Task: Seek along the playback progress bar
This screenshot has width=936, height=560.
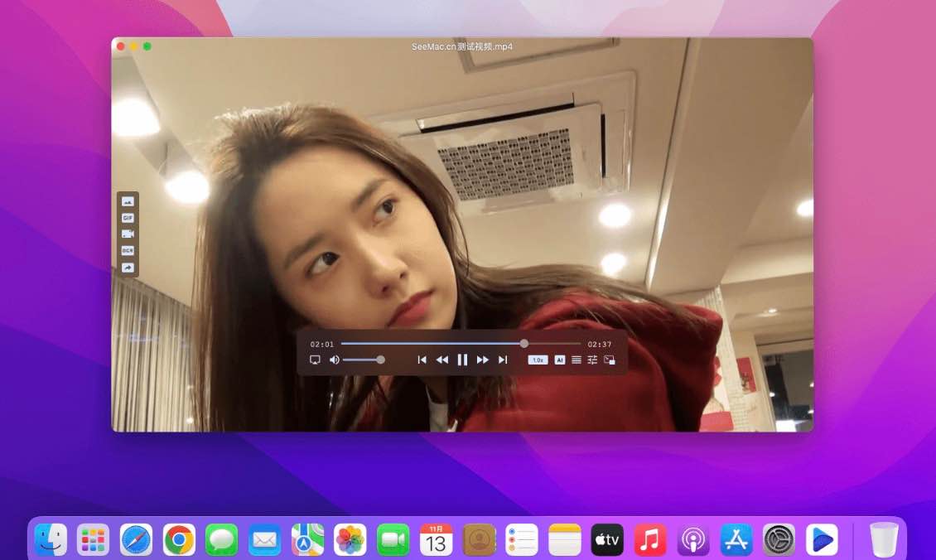Action: [x=461, y=344]
